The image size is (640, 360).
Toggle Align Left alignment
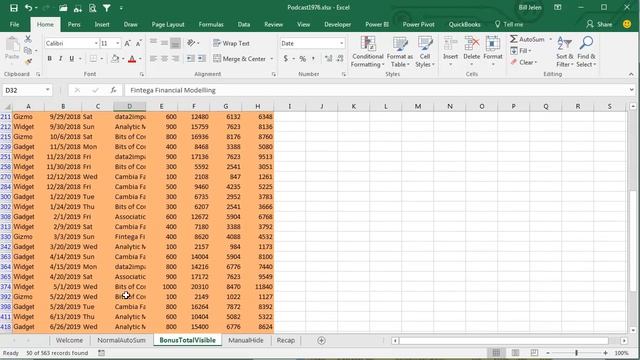pos(153,59)
